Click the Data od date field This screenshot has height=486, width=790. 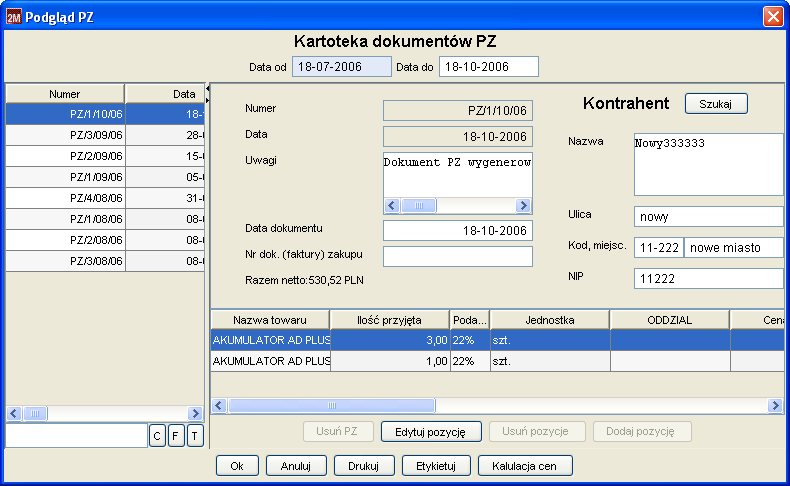click(x=342, y=66)
